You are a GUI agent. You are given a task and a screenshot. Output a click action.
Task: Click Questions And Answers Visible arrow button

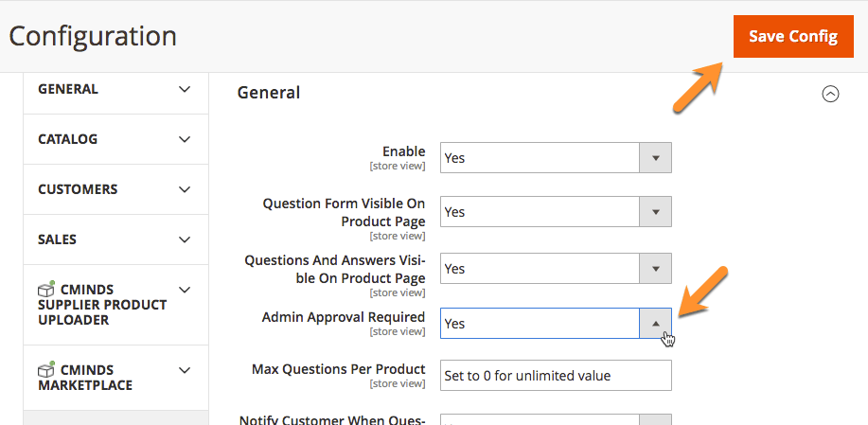pyautogui.click(x=655, y=269)
